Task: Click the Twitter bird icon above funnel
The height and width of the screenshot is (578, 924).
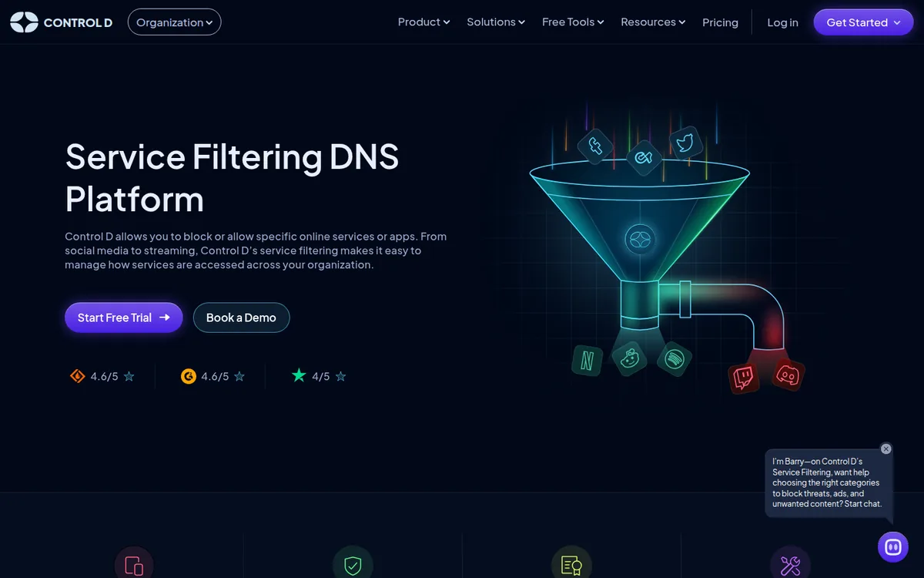Action: coord(685,143)
